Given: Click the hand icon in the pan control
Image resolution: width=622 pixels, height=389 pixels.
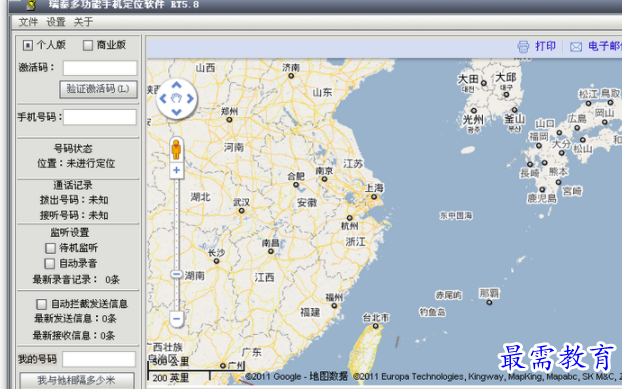Looking at the screenshot, I should [x=177, y=98].
